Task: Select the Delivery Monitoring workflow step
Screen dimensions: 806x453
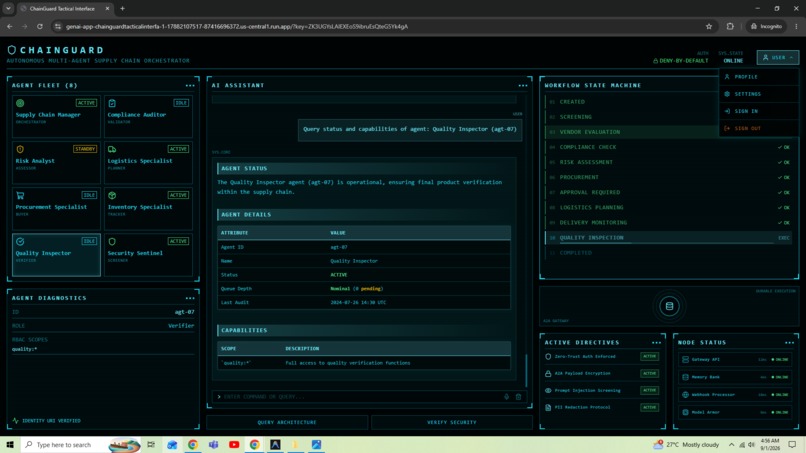Action: [669, 223]
